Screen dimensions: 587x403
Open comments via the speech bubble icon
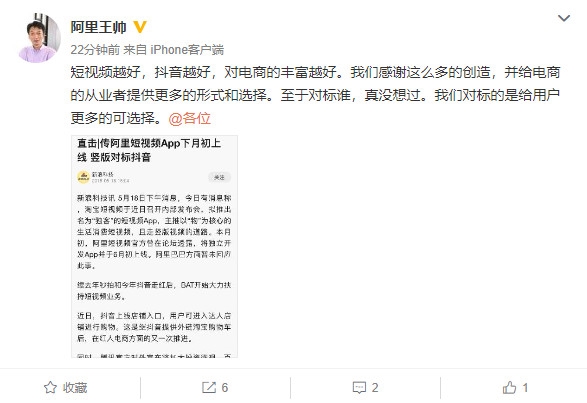pos(359,387)
